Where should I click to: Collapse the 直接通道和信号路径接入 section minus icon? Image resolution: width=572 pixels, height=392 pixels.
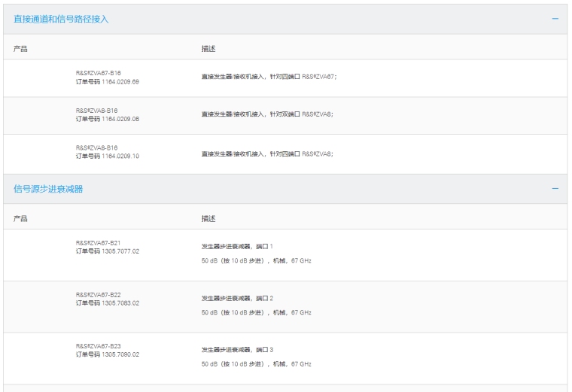point(555,18)
